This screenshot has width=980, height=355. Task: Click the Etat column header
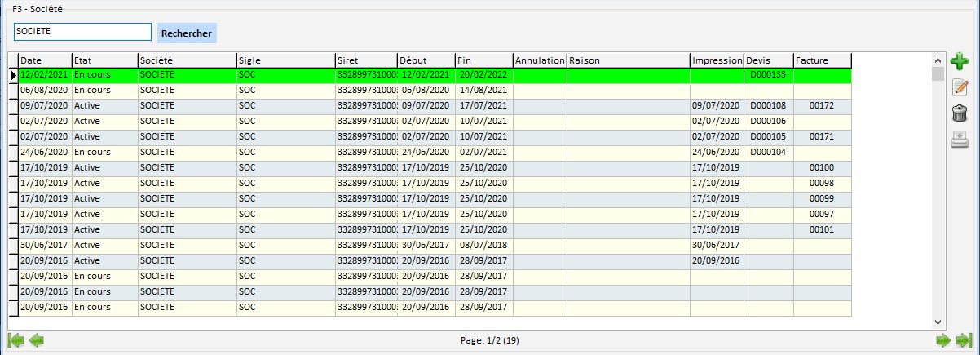(x=104, y=60)
